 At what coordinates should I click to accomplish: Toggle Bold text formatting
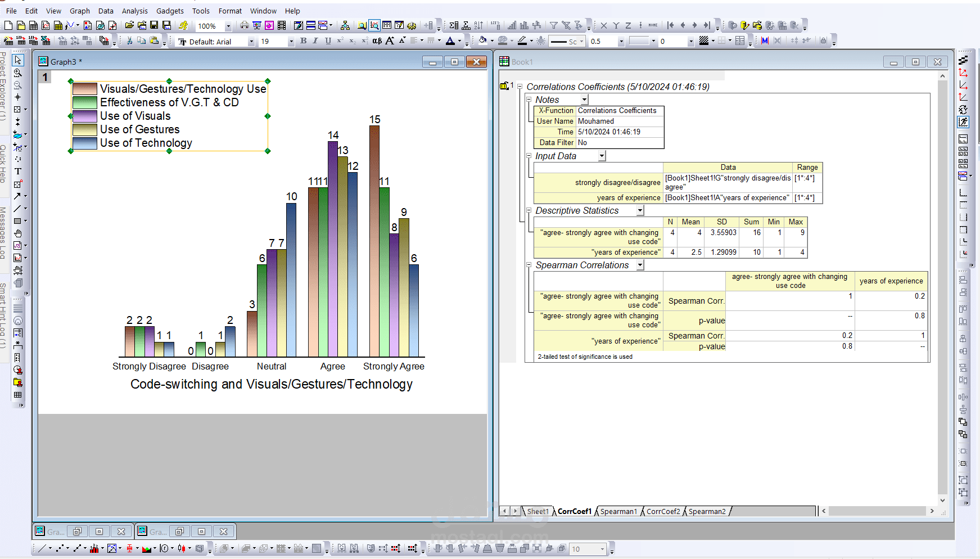(x=304, y=41)
